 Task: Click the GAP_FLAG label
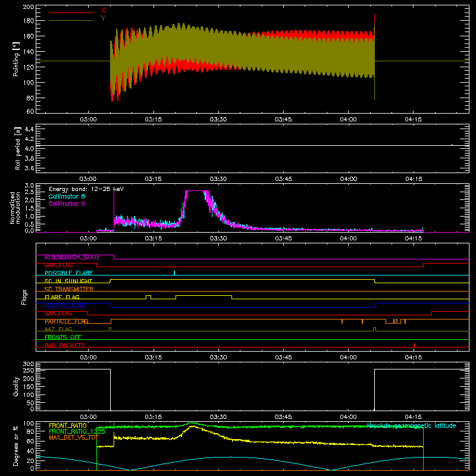pos(58,265)
